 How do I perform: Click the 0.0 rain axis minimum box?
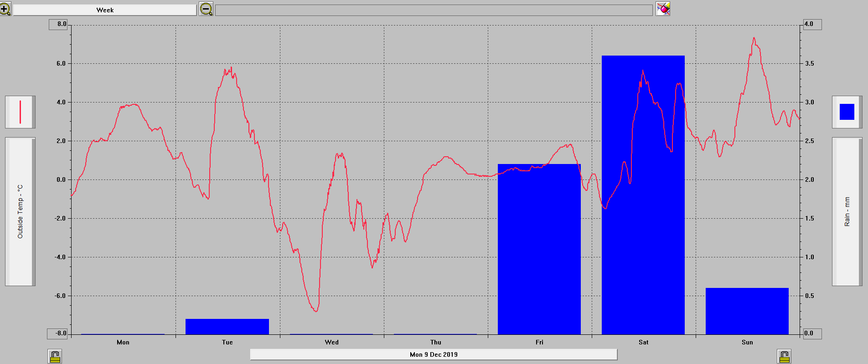pos(812,333)
